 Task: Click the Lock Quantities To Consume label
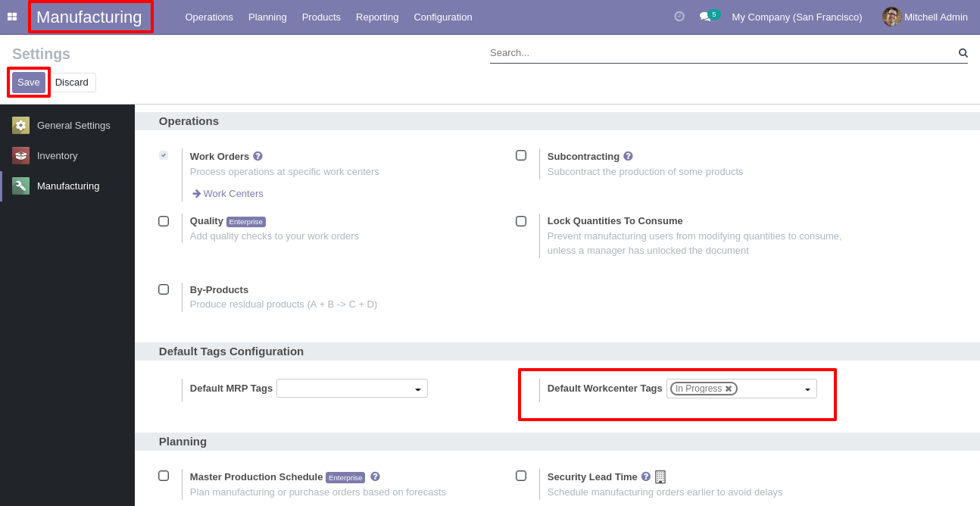tap(615, 221)
